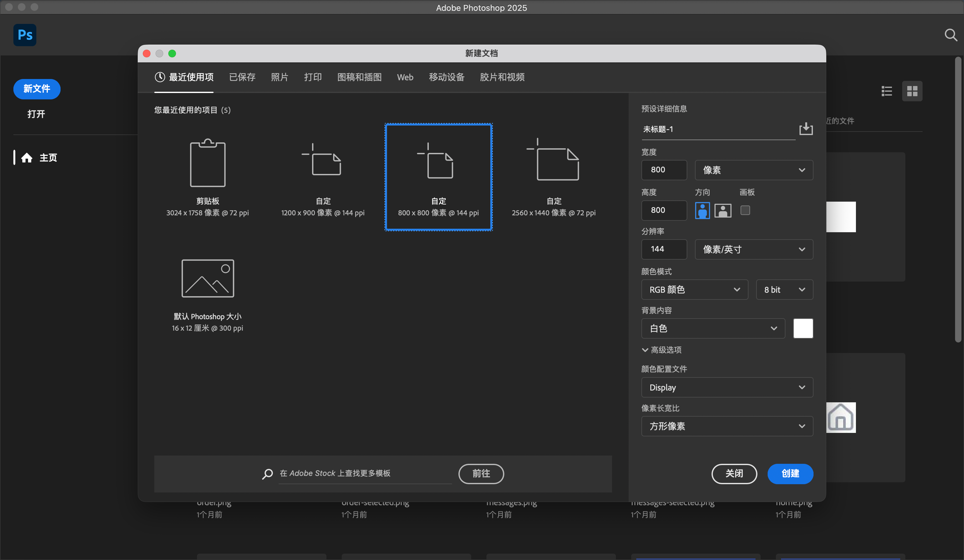964x560 pixels.
Task: Click the home screen vertical scrollbar
Action: pyautogui.click(x=958, y=199)
